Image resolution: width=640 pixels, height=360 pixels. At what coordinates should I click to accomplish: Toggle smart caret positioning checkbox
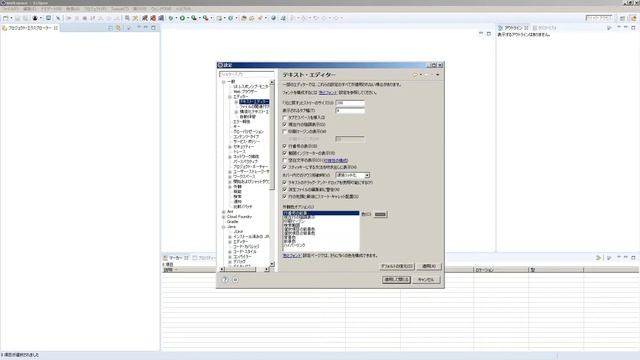285,196
